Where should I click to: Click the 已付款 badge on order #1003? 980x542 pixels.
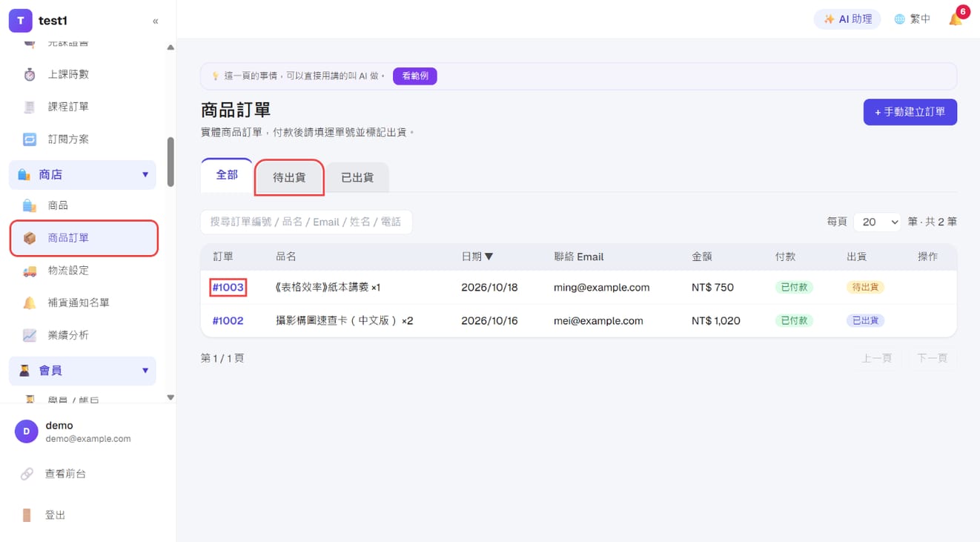coord(794,288)
